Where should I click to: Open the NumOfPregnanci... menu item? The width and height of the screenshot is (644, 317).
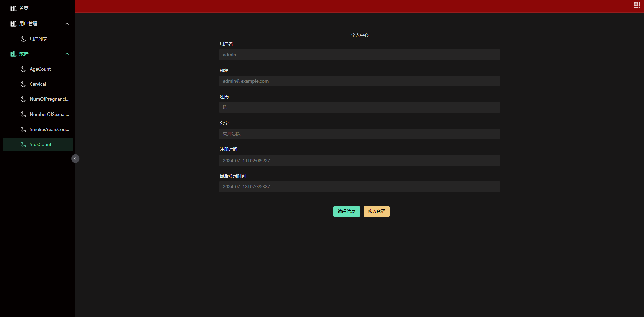point(49,99)
